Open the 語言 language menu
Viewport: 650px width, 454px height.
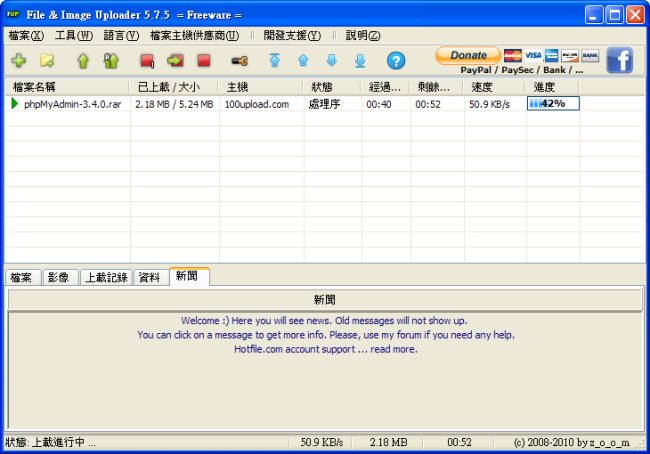121,35
